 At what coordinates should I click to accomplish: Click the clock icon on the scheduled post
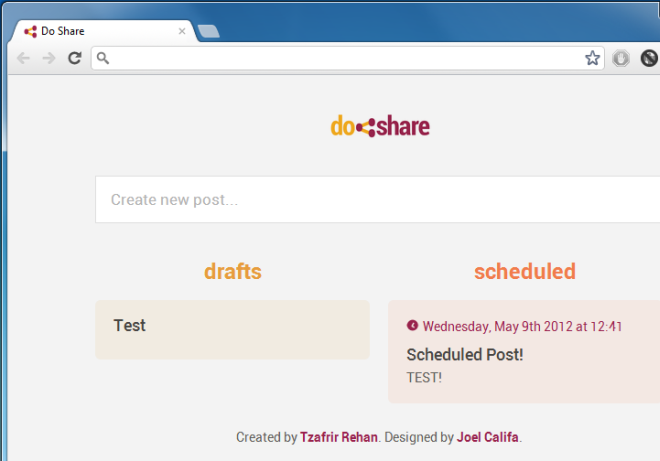click(x=412, y=325)
